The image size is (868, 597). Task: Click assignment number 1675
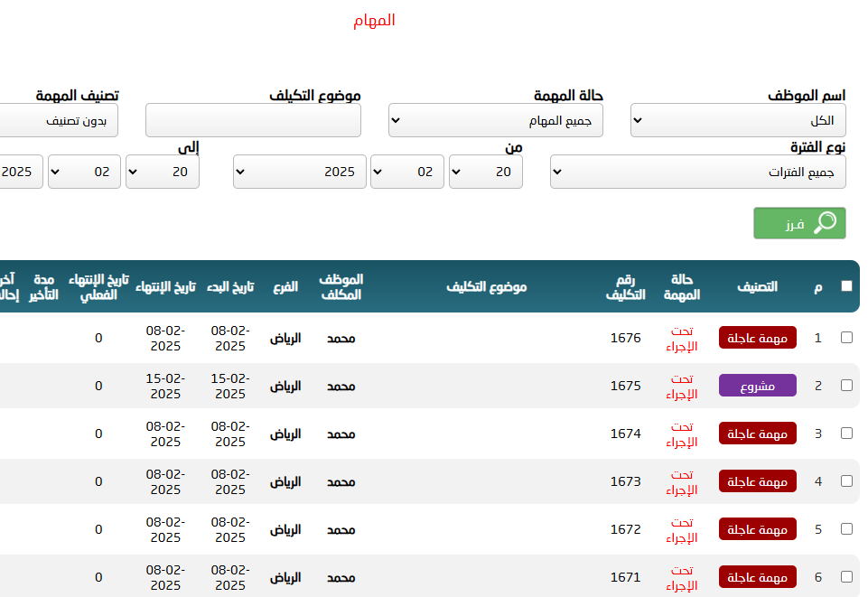tap(625, 386)
